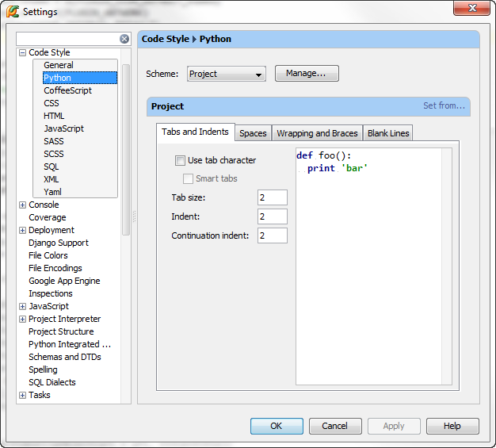Open the Scheme dropdown
Image resolution: width=496 pixels, height=448 pixels.
click(x=226, y=74)
